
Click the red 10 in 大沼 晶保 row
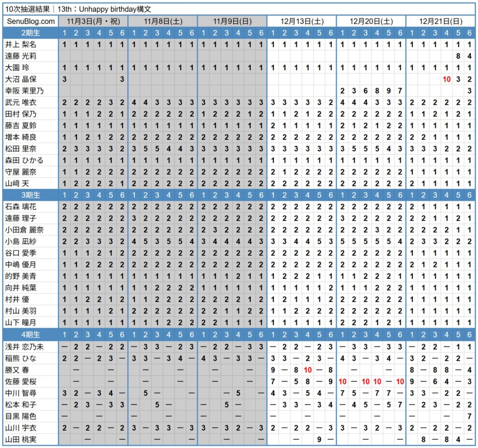(446, 79)
